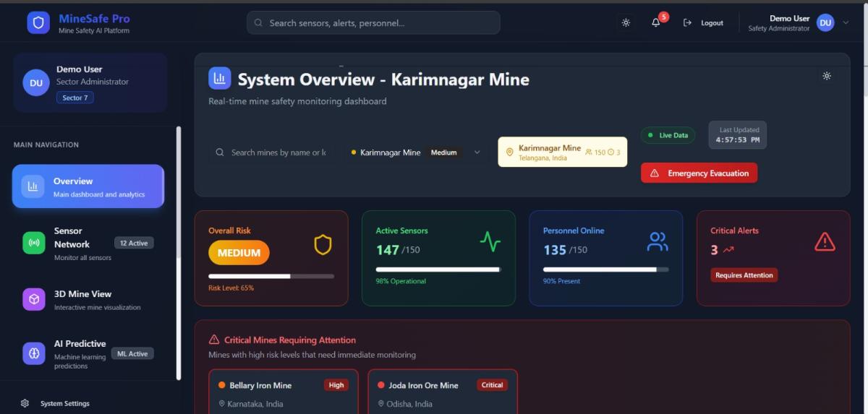Click the Sensor Network green icon
The image size is (868, 414).
pos(33,243)
